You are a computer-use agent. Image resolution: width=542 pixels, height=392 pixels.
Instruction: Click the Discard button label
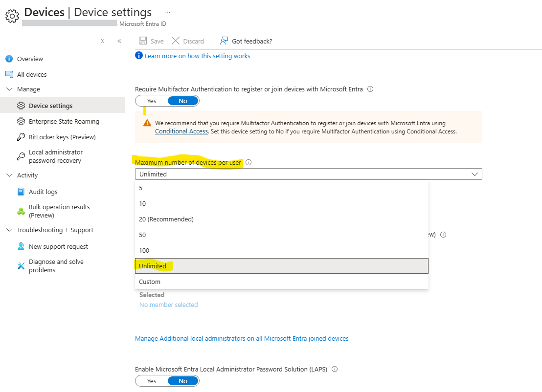coord(194,41)
